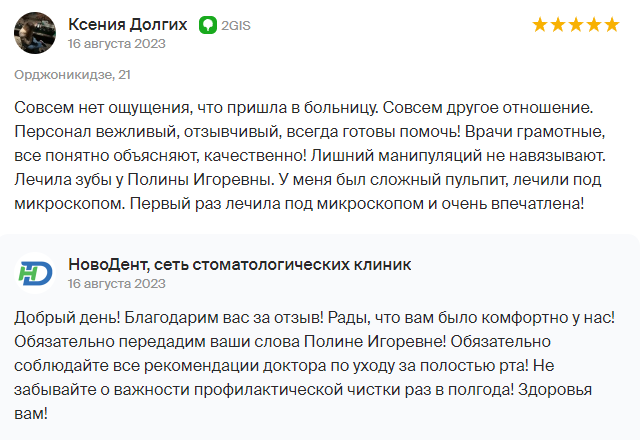
Task: Click the green 2GIS pin icon
Action: click(208, 25)
